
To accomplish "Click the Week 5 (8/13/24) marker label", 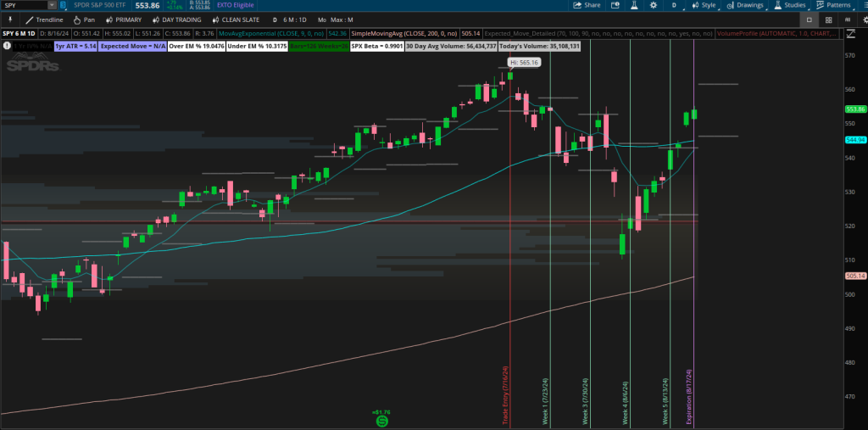I will [x=666, y=402].
